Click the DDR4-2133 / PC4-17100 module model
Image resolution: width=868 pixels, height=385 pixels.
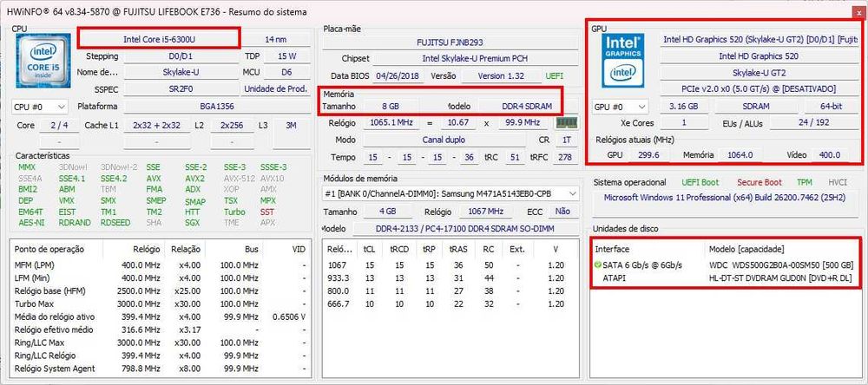465,228
